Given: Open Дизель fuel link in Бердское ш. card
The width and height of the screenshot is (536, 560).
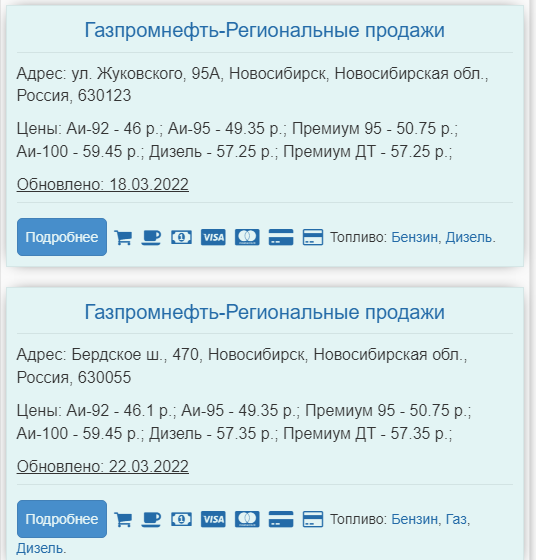Looking at the screenshot, I should 40,548.
